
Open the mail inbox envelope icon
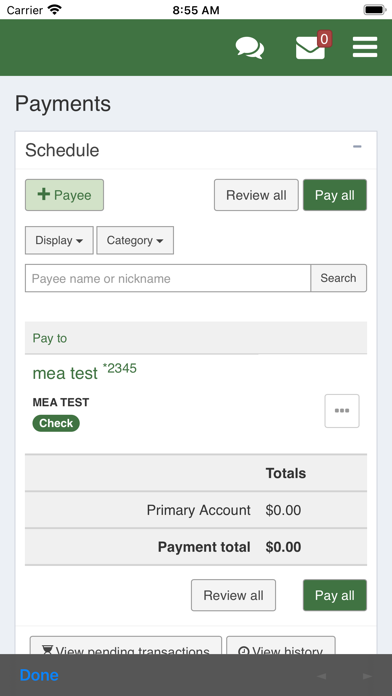pos(310,47)
